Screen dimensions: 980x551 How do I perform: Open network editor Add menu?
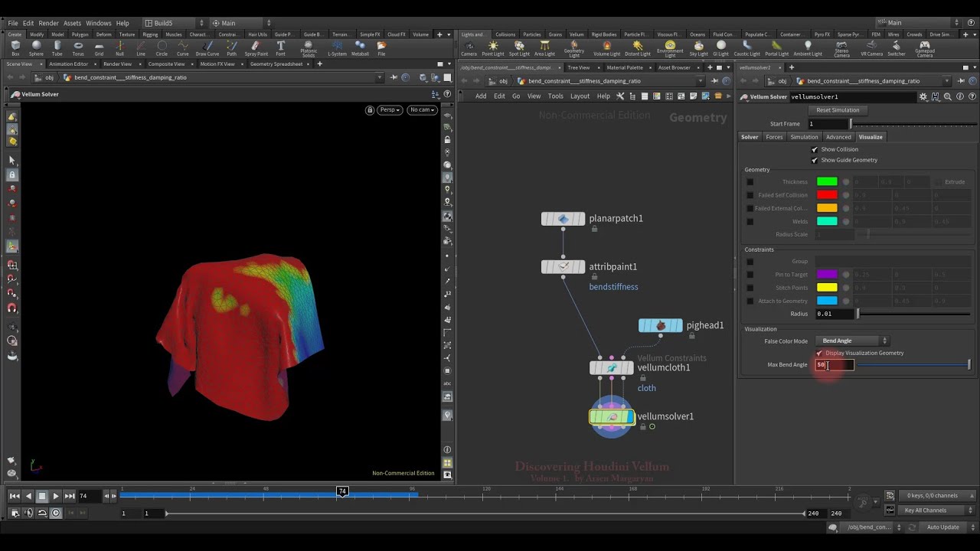coord(481,96)
